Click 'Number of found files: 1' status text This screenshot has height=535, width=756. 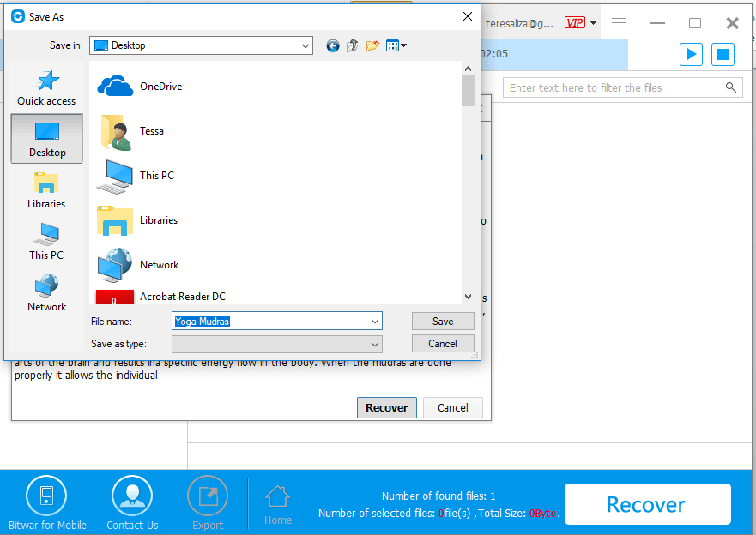[x=438, y=496]
